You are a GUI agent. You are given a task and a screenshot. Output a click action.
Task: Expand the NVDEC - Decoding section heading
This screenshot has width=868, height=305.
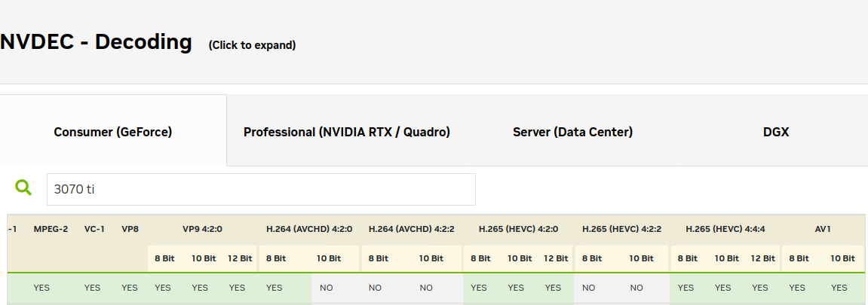pos(97,42)
